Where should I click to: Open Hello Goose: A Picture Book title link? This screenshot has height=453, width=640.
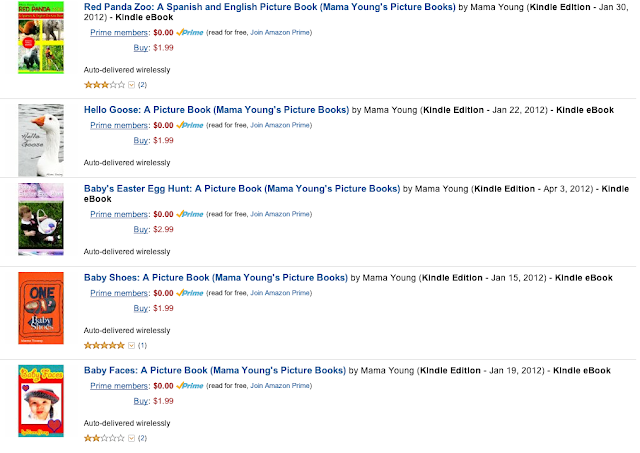[215, 109]
